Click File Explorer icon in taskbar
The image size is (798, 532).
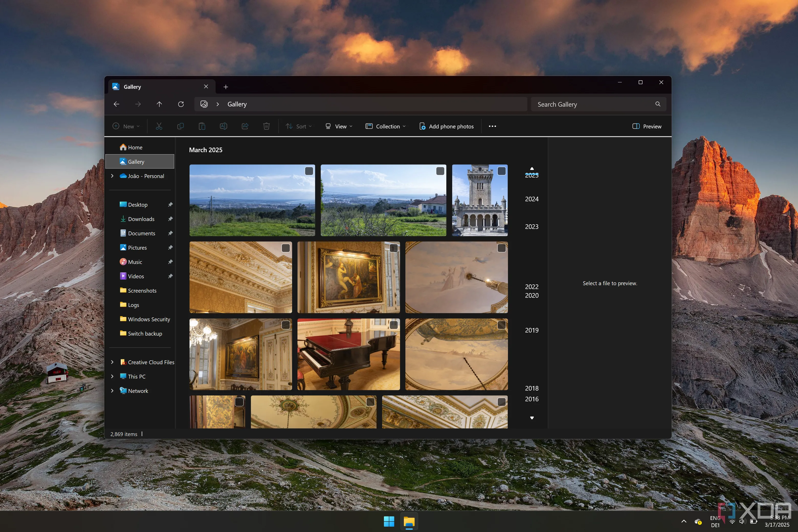tap(409, 522)
